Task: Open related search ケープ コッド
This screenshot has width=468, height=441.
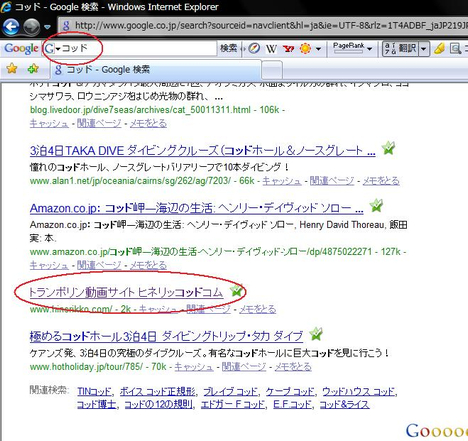Action: tap(290, 391)
